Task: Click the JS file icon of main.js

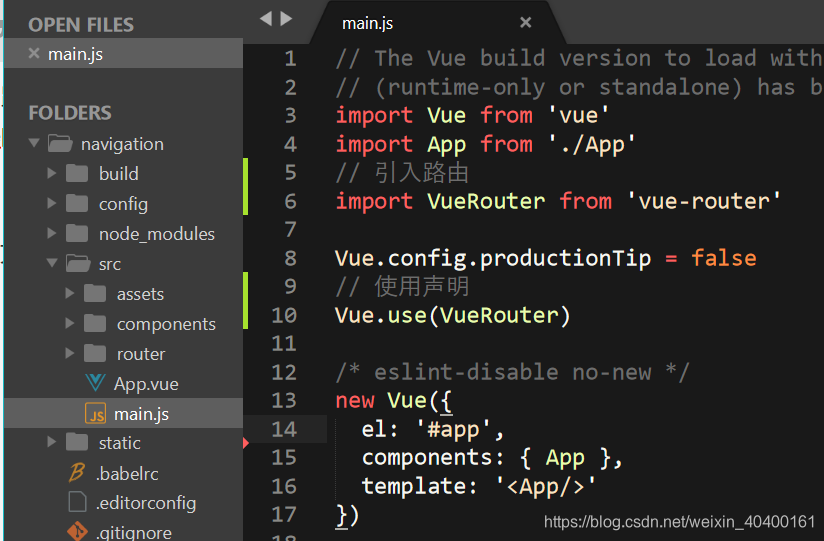Action: 95,413
